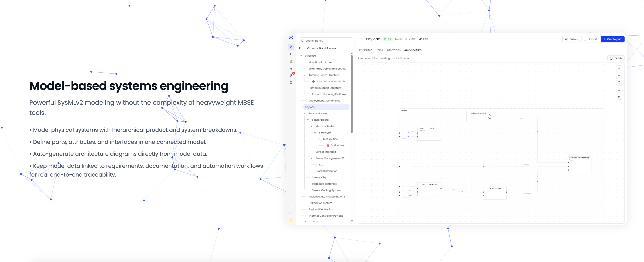644x262 pixels.
Task: Collapse the Sensor Module chevron
Action: tap(304, 113)
